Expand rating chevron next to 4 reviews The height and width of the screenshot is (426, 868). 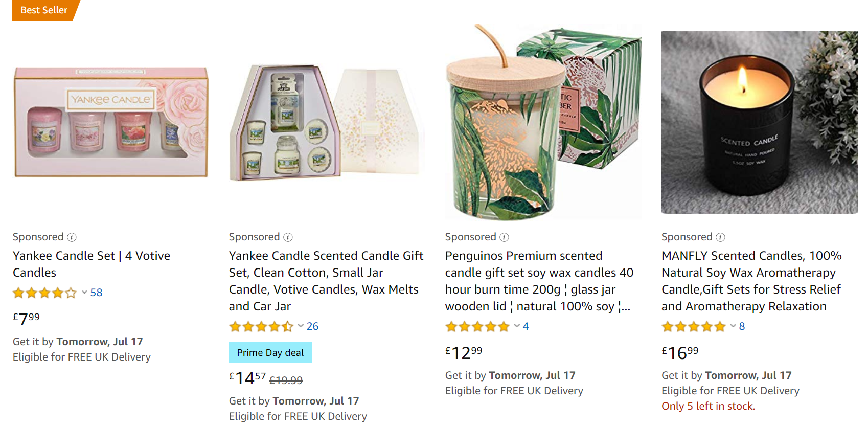517,326
